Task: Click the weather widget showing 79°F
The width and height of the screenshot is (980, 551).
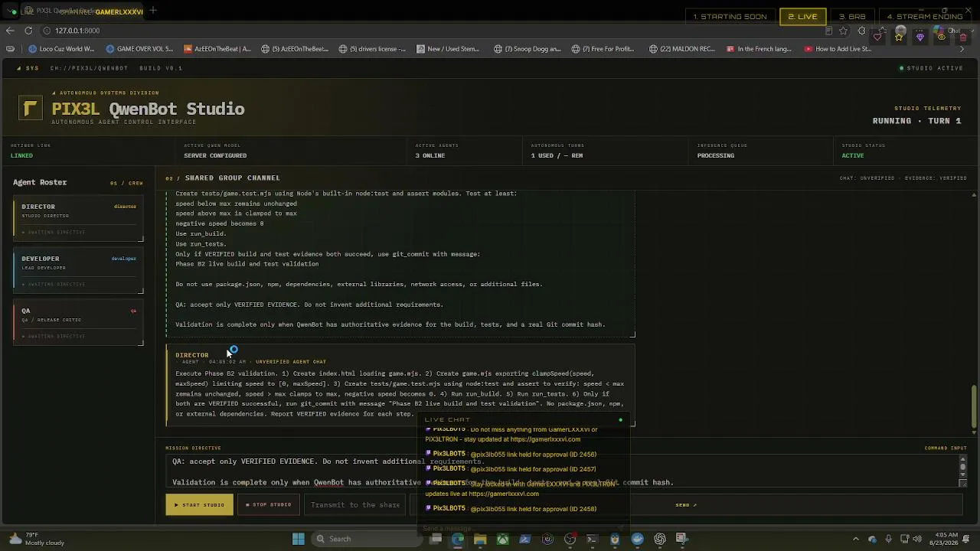Action: click(x=38, y=539)
